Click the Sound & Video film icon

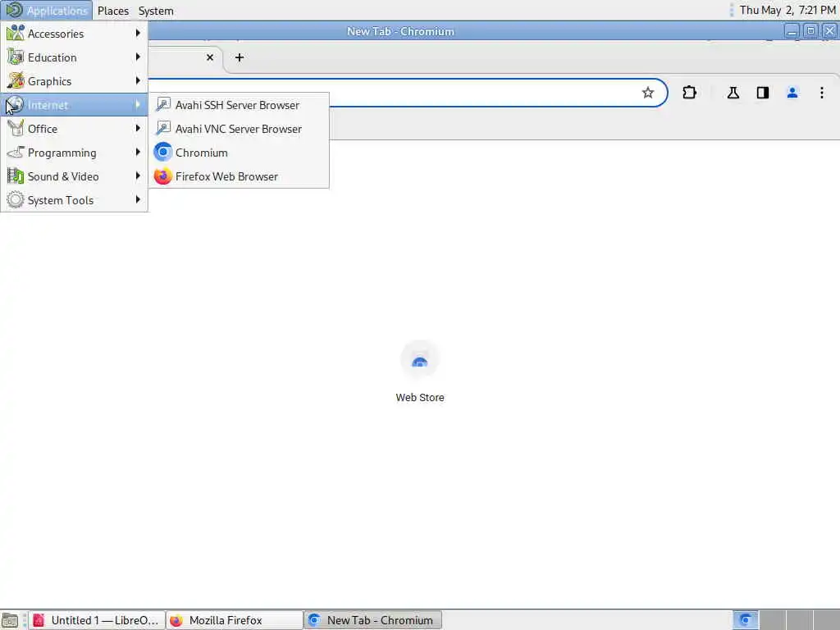[15, 176]
